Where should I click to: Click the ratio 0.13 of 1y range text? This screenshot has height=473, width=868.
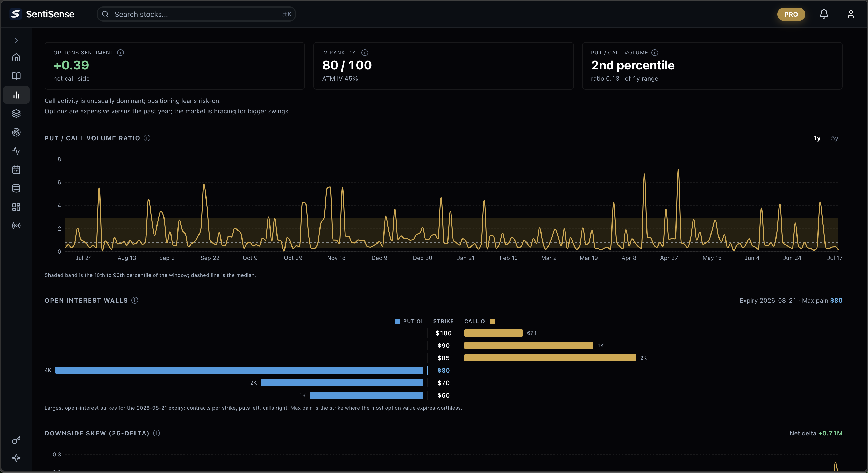tap(624, 79)
